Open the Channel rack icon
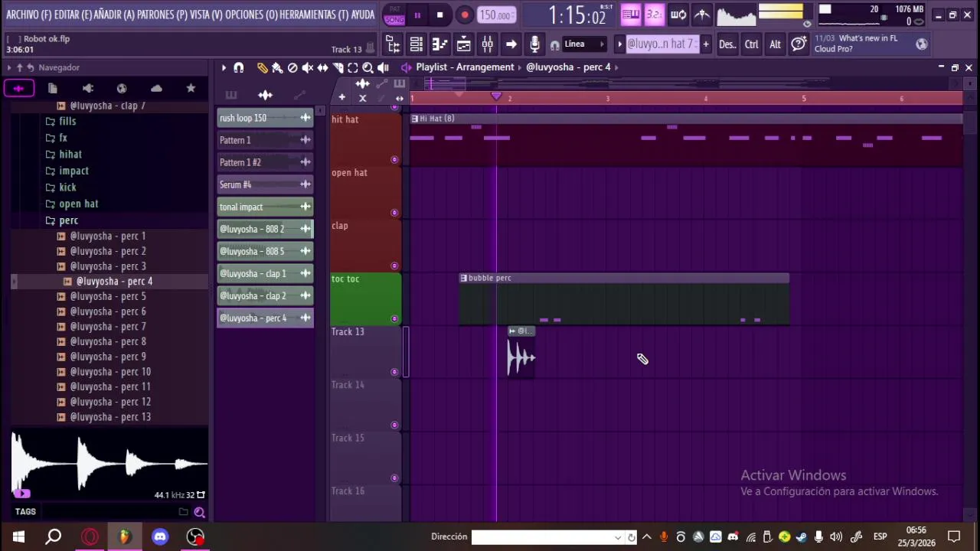Screen dimensions: 980x551 click(x=416, y=44)
